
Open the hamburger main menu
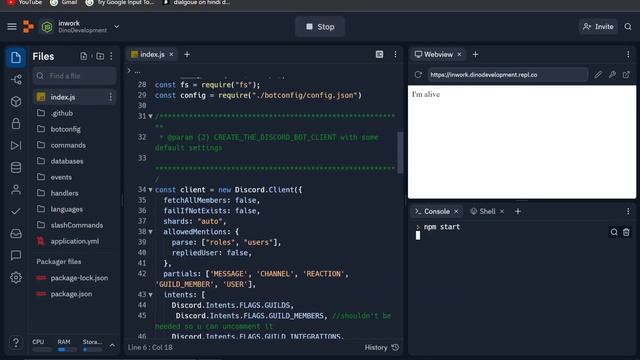pyautogui.click(x=12, y=27)
